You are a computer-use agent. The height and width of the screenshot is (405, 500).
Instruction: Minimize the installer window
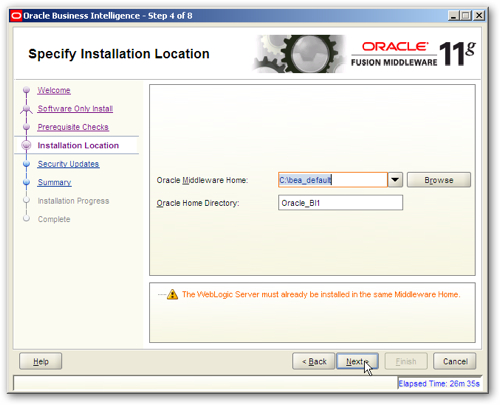pos(453,16)
